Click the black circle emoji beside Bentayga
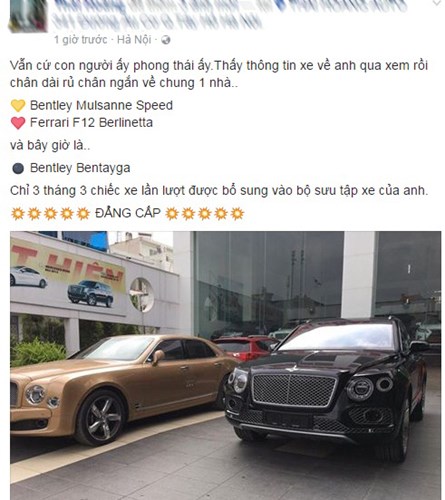The height and width of the screenshot is (500, 445). pyautogui.click(x=18, y=168)
